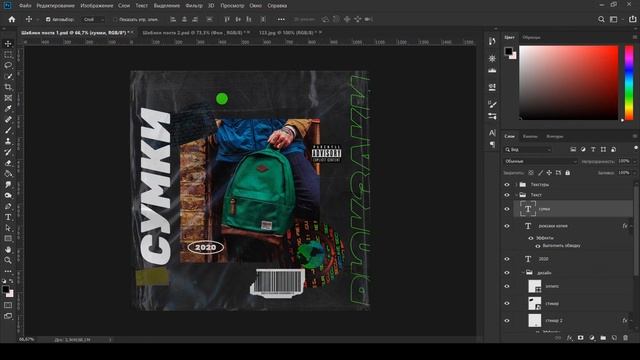
Task: Click the fx layer style icon at bottom
Action: coord(569,338)
